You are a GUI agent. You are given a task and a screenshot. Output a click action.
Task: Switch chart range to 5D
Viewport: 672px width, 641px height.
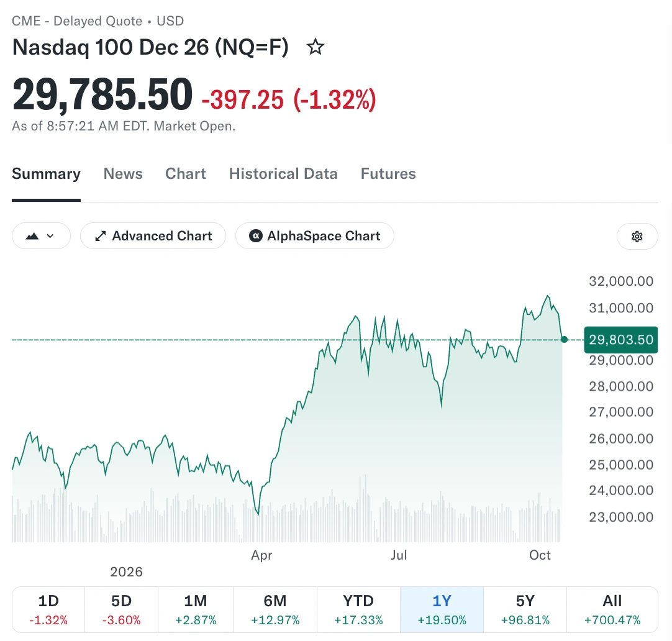(121, 610)
